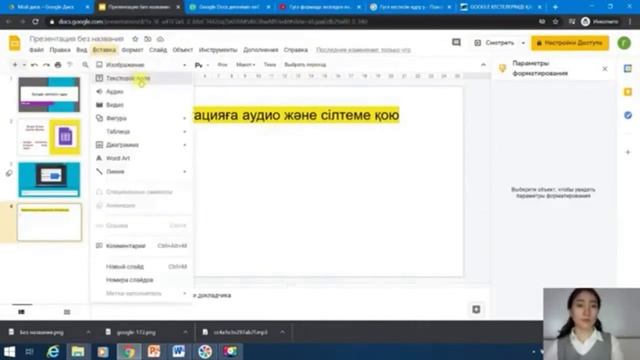Choose Номера слайдов from Insert menu
The height and width of the screenshot is (360, 640).
pyautogui.click(x=142, y=280)
